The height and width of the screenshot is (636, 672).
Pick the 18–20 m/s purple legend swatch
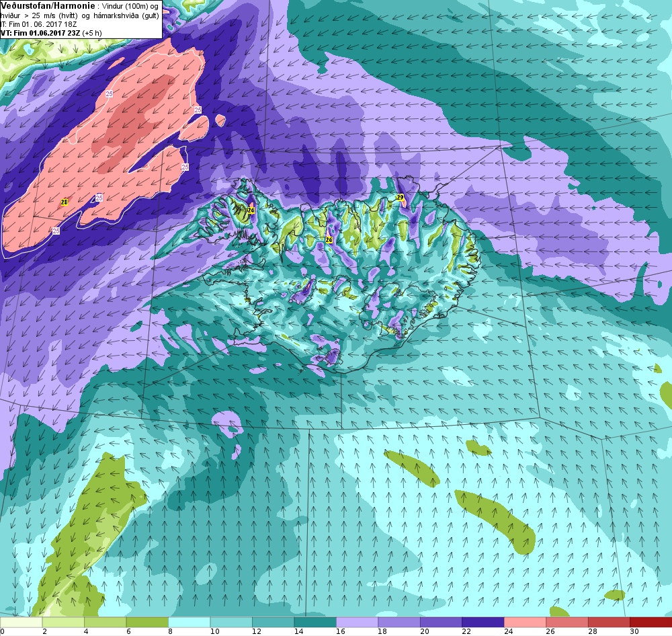click(x=399, y=623)
